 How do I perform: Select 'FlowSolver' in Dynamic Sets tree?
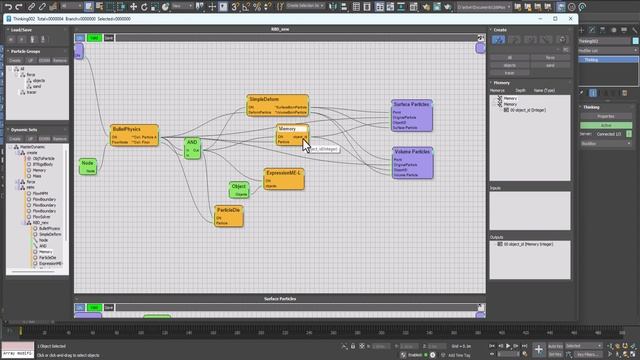[41, 217]
